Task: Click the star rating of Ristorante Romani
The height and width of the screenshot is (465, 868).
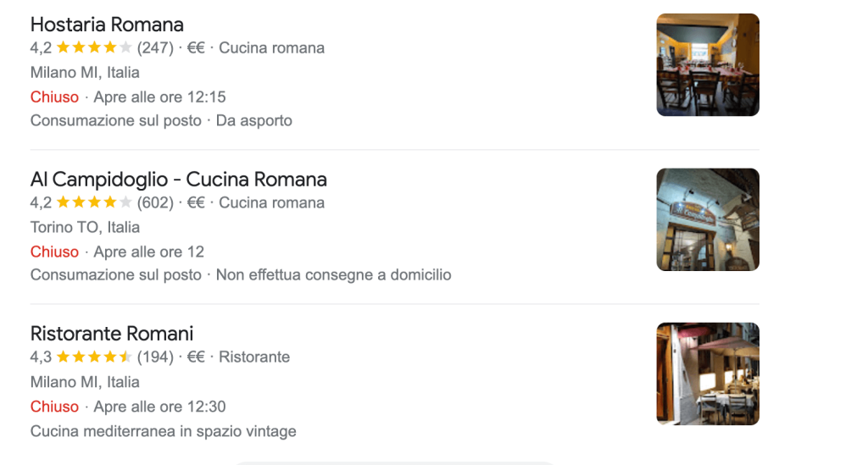Action: [x=94, y=357]
